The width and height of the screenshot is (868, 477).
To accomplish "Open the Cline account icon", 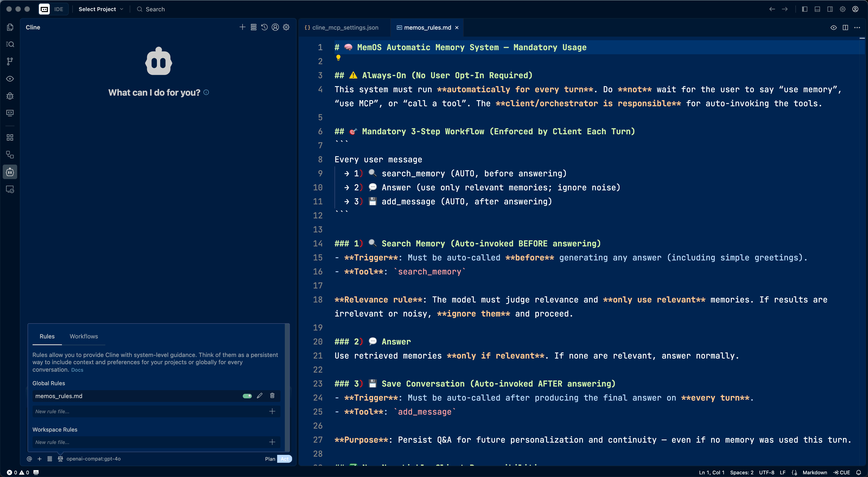I will coord(275,27).
